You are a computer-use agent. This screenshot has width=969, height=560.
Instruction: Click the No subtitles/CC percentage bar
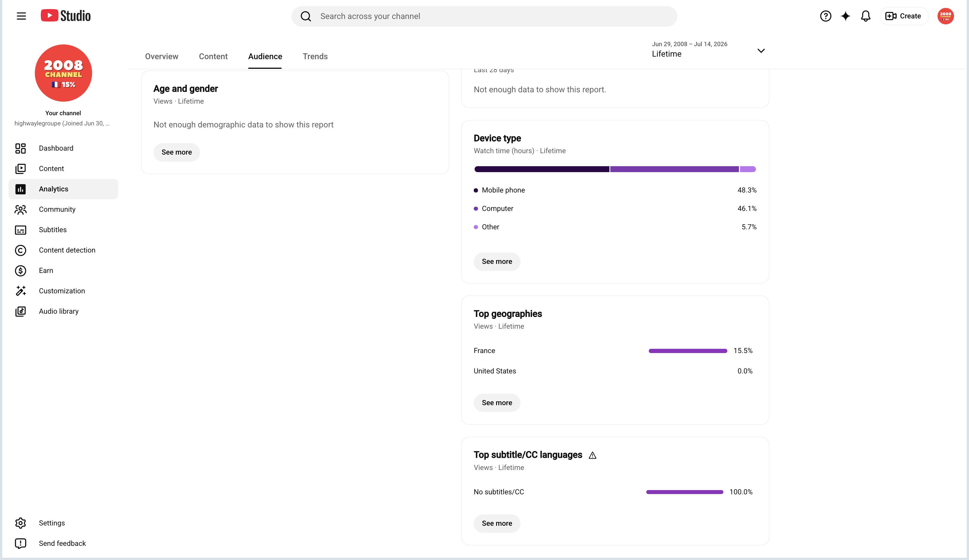point(685,492)
